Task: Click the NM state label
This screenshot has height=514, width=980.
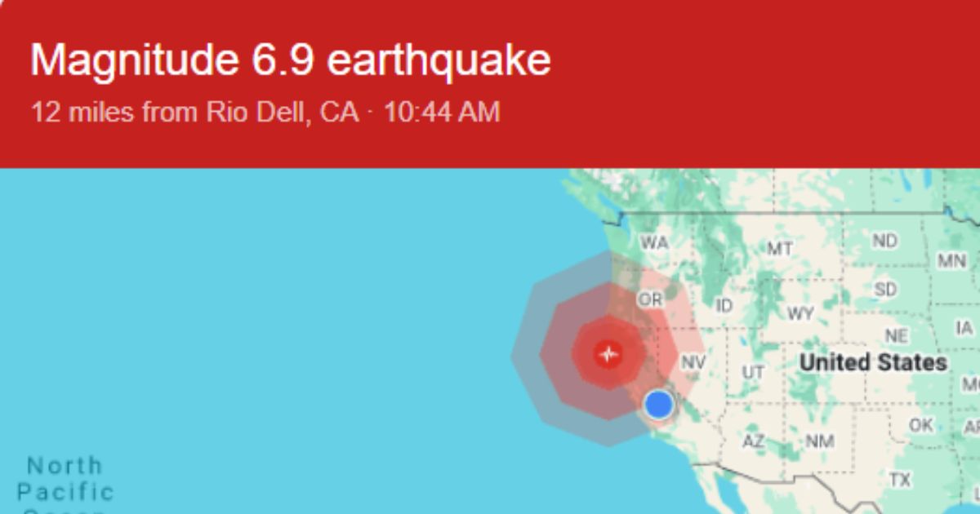Action: tap(820, 441)
